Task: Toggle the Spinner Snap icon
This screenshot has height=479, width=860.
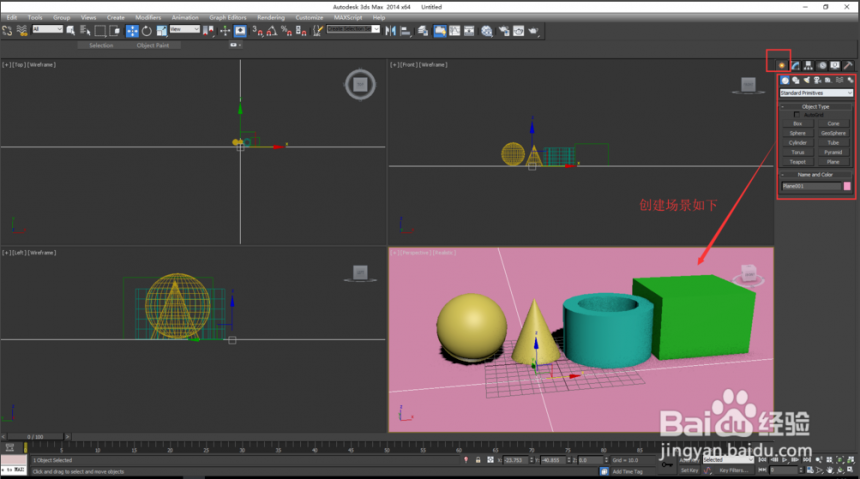Action: pos(301,31)
